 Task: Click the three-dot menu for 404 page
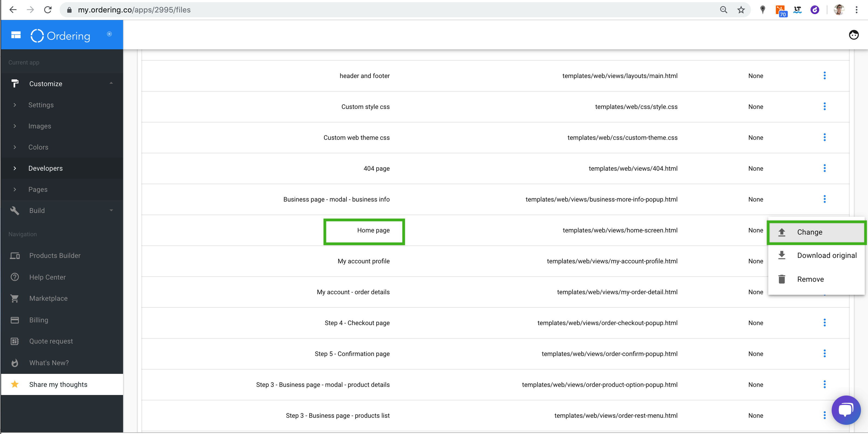824,168
